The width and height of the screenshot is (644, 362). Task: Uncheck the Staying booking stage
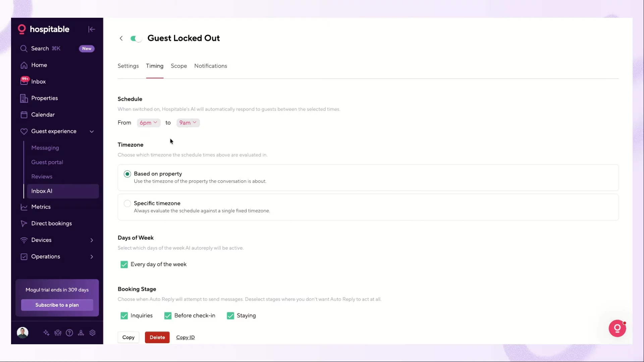pos(230,316)
